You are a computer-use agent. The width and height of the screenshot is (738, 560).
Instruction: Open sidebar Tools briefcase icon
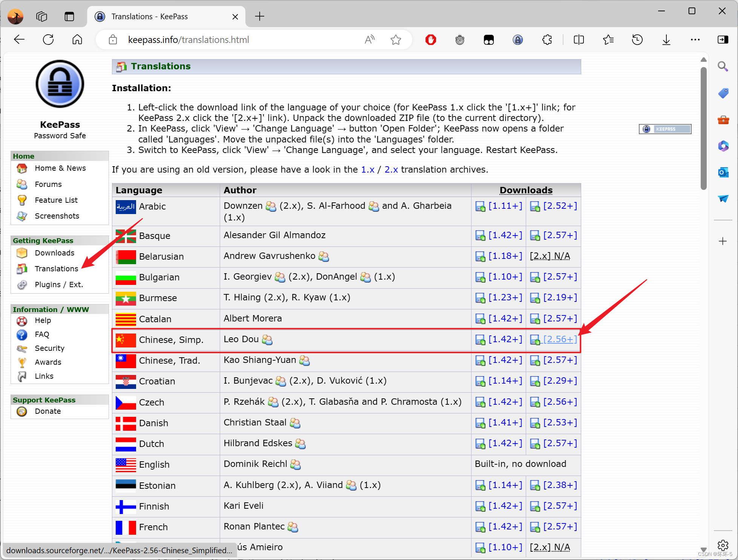(723, 120)
